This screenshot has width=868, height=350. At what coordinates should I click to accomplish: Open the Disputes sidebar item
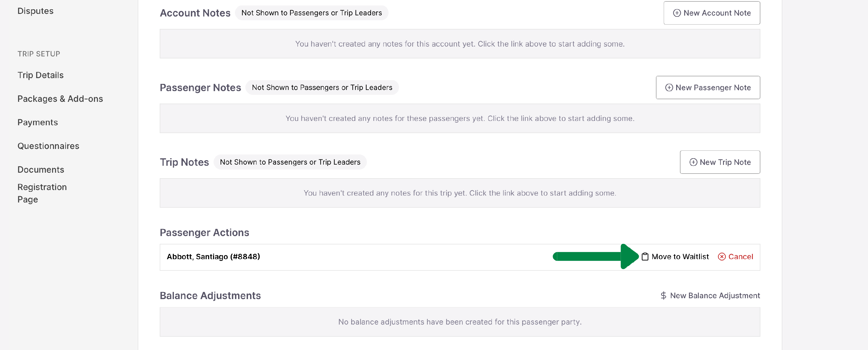pyautogui.click(x=35, y=11)
